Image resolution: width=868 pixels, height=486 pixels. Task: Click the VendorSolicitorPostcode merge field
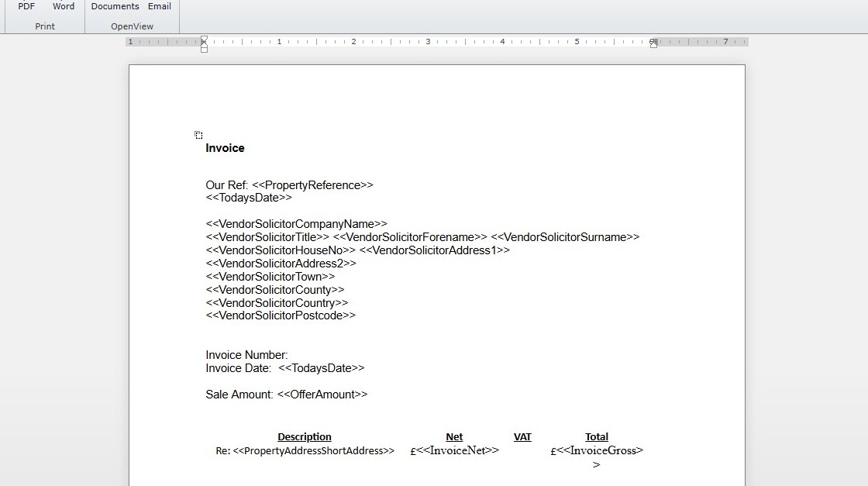click(x=281, y=315)
